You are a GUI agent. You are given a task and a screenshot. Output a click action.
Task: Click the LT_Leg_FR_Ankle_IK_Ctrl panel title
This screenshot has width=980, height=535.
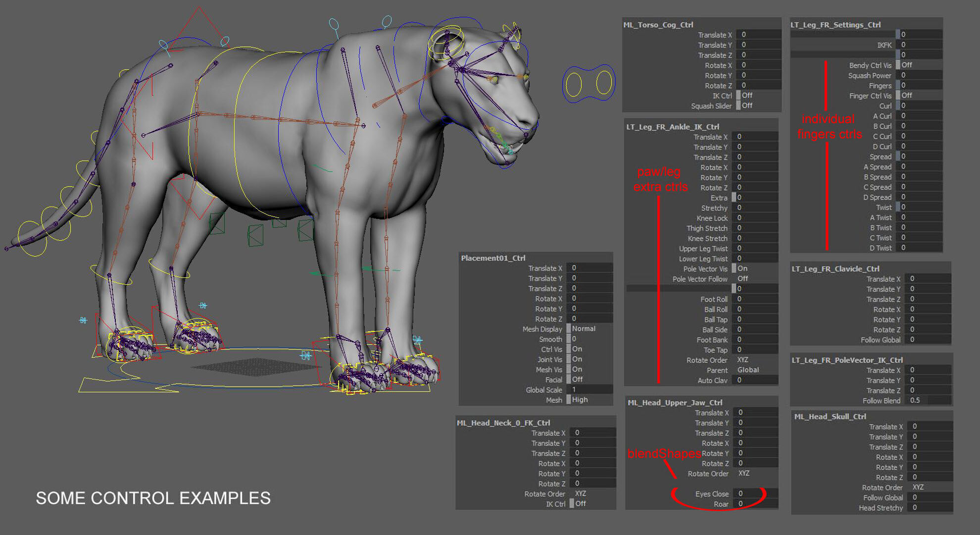(x=673, y=127)
